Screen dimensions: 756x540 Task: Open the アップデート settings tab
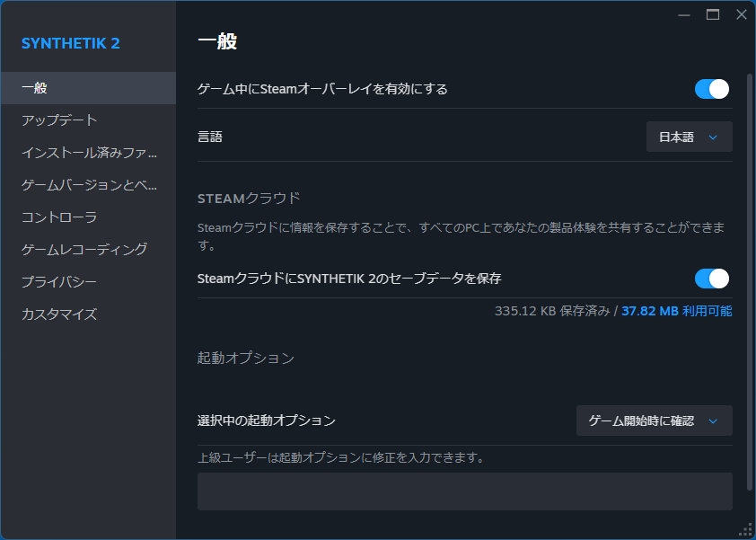(88, 120)
